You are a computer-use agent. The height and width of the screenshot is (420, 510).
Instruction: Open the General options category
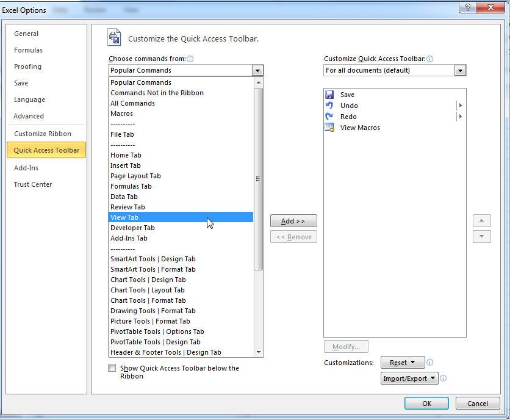(x=26, y=34)
